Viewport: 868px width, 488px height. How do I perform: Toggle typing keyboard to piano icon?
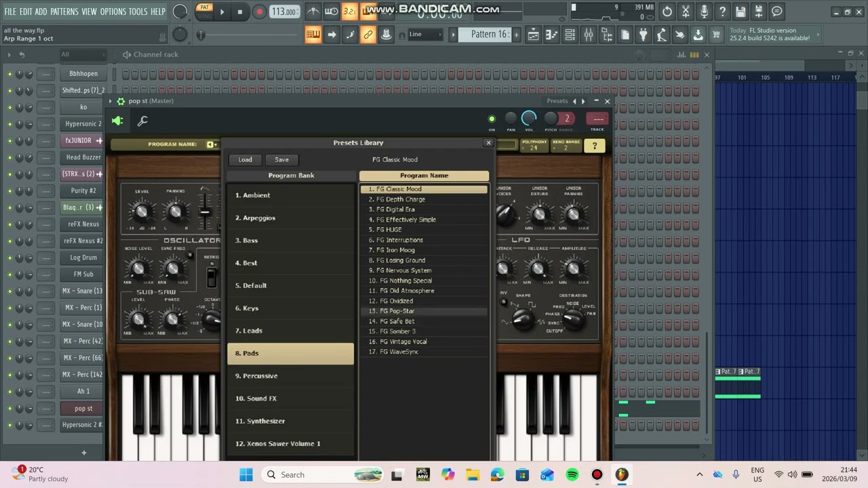313,35
